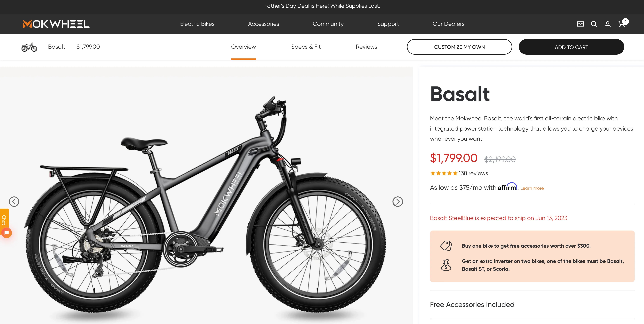Open the account profile icon

coord(607,24)
